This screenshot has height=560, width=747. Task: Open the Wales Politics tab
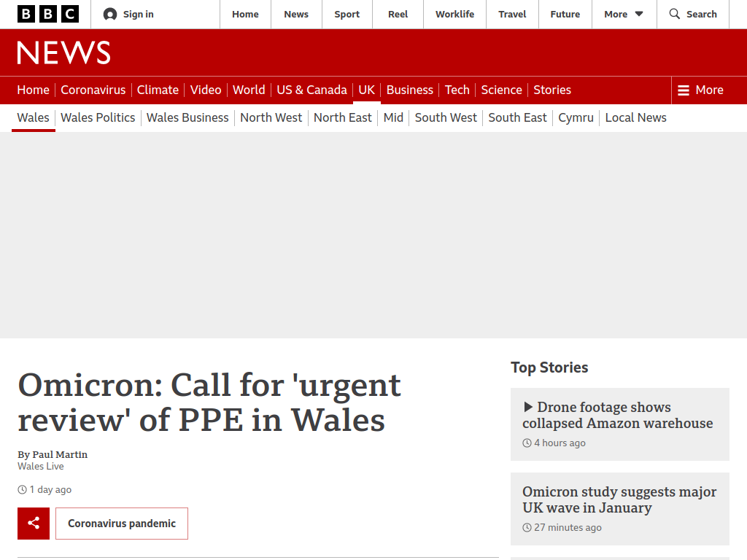(98, 117)
